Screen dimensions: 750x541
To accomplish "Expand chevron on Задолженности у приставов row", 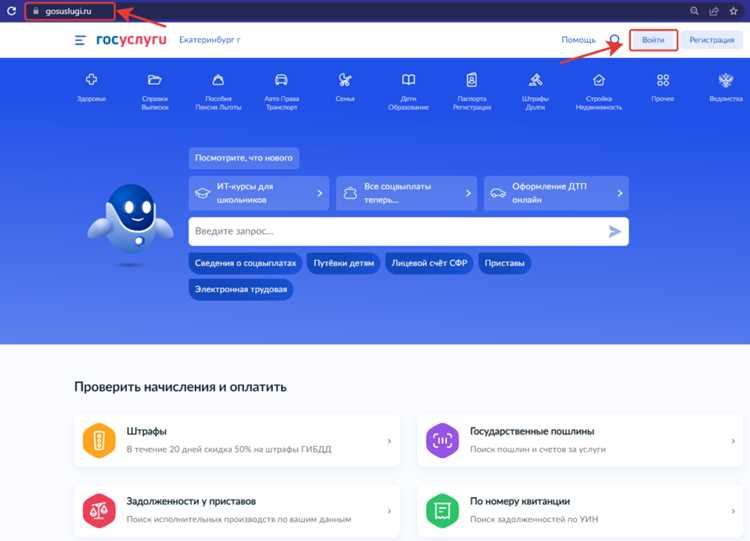I will [x=389, y=511].
